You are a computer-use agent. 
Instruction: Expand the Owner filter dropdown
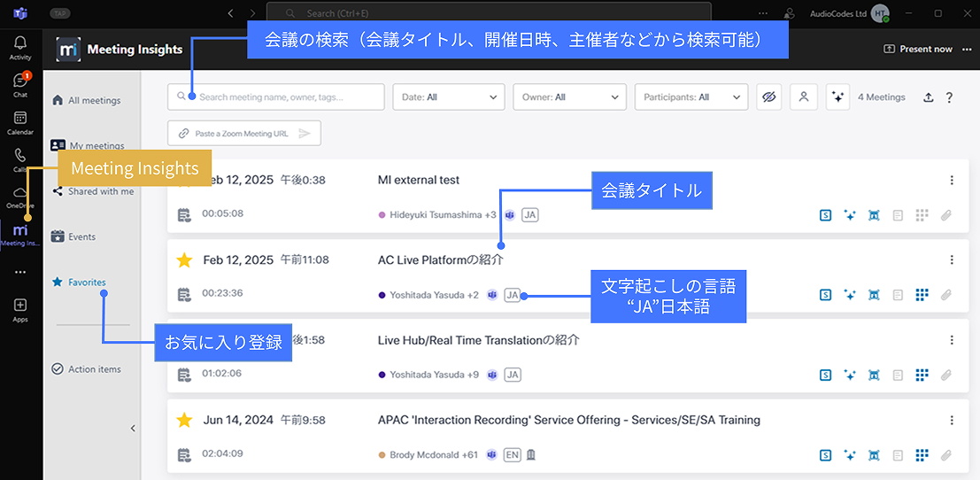tap(569, 97)
